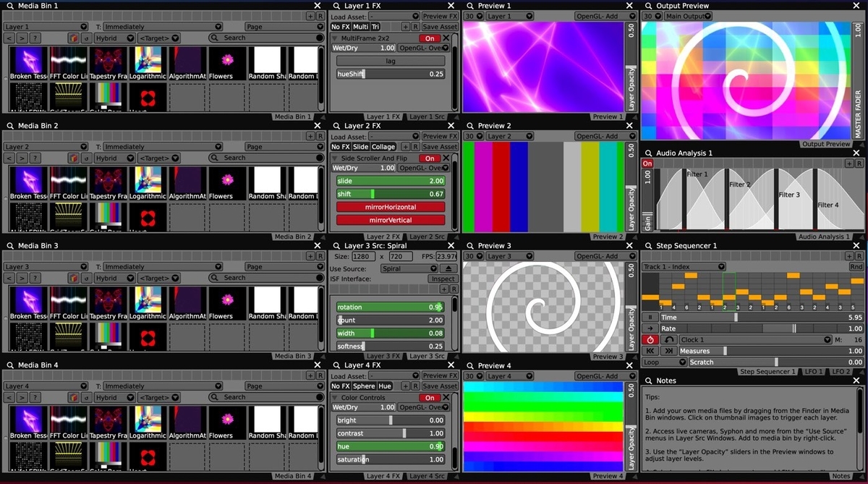
Task: Toggle the mirrorHorizontal button
Action: [x=391, y=207]
